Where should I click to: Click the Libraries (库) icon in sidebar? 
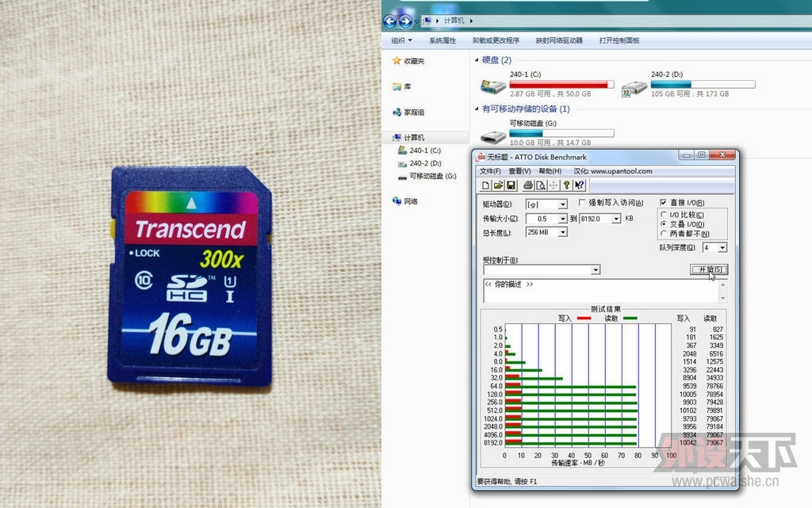[396, 86]
